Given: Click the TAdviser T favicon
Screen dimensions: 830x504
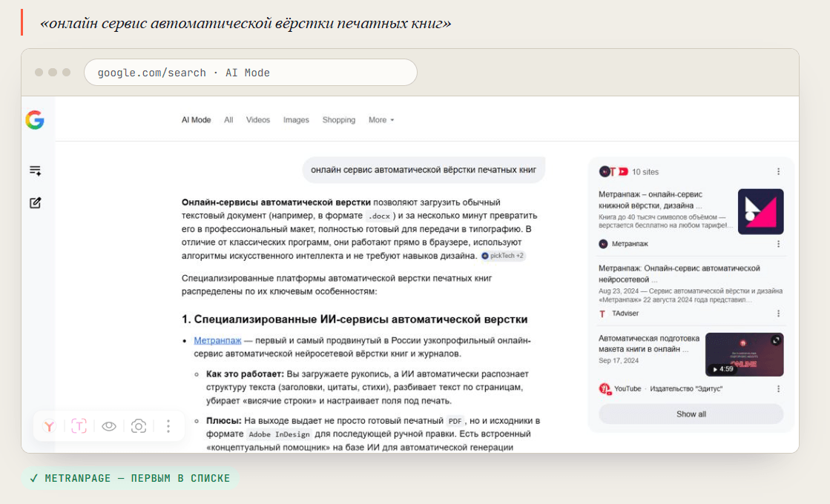Looking at the screenshot, I should pos(602,314).
